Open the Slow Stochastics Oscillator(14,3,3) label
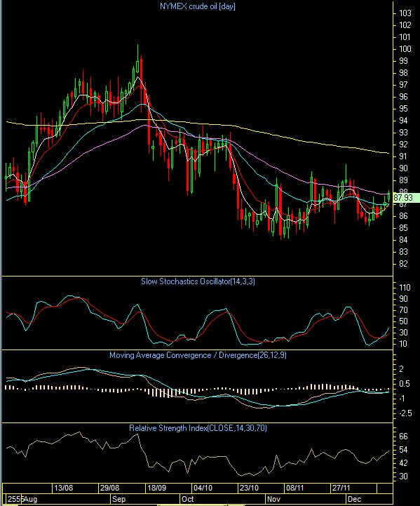The height and width of the screenshot is (506, 420). (198, 281)
